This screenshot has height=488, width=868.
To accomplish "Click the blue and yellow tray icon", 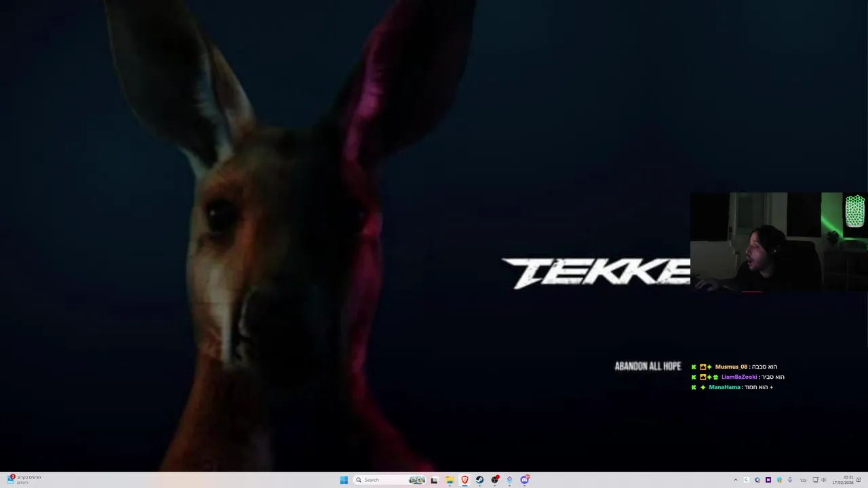I will tap(779, 480).
